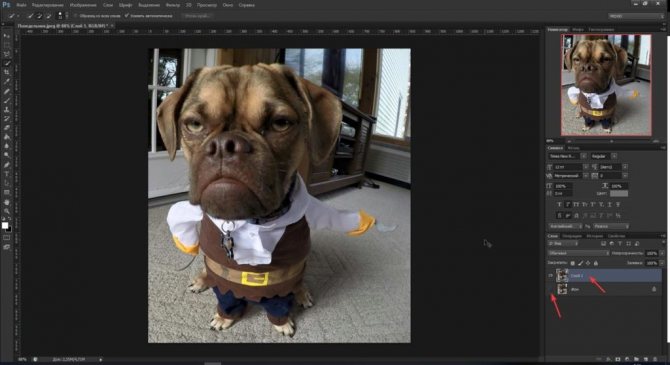The height and width of the screenshot is (365, 670).
Task: Select the Blur tool
Action: [x=7, y=146]
